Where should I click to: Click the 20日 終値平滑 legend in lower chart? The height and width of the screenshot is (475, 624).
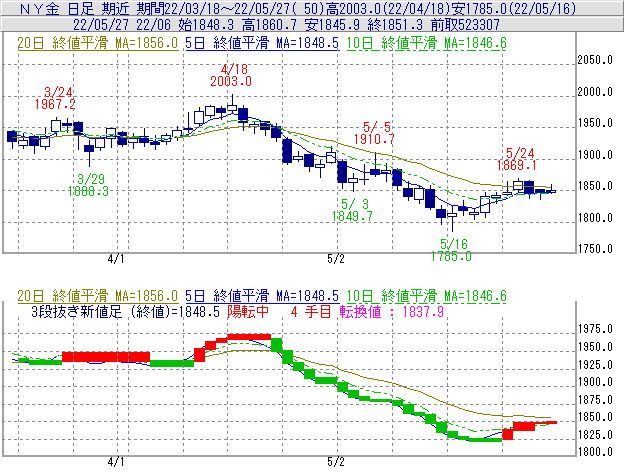98,296
